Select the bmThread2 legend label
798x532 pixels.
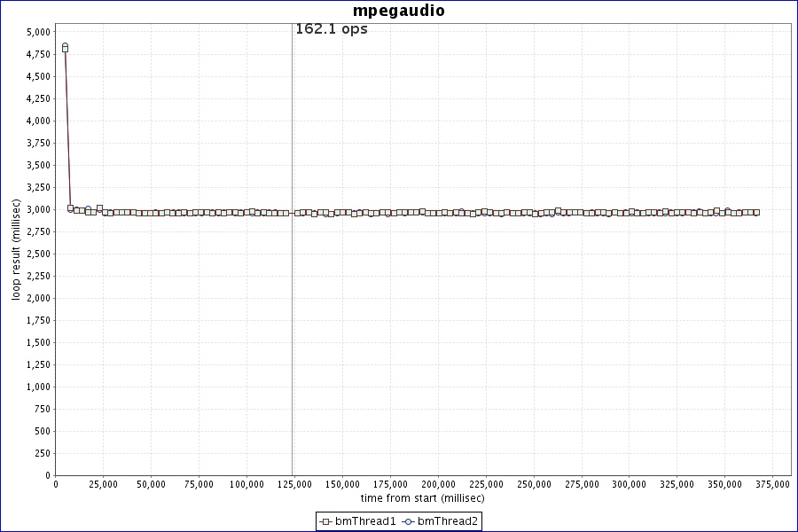pos(448,521)
